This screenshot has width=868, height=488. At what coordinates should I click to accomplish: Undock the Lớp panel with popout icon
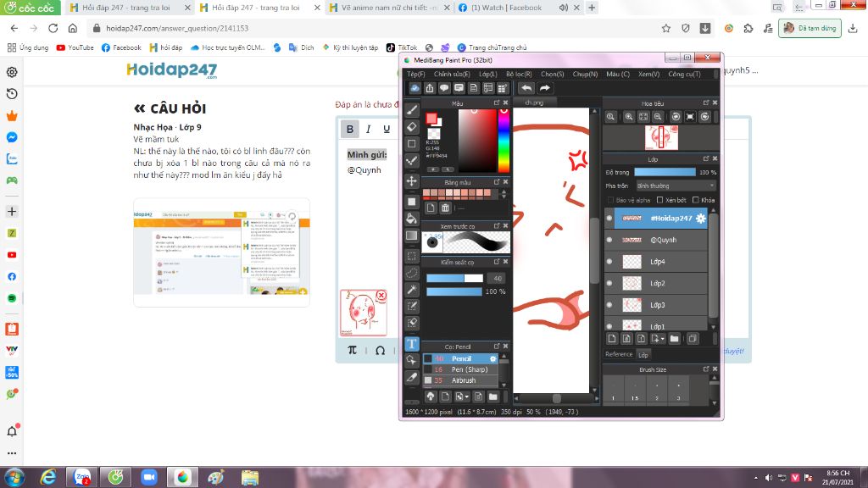[x=706, y=158]
